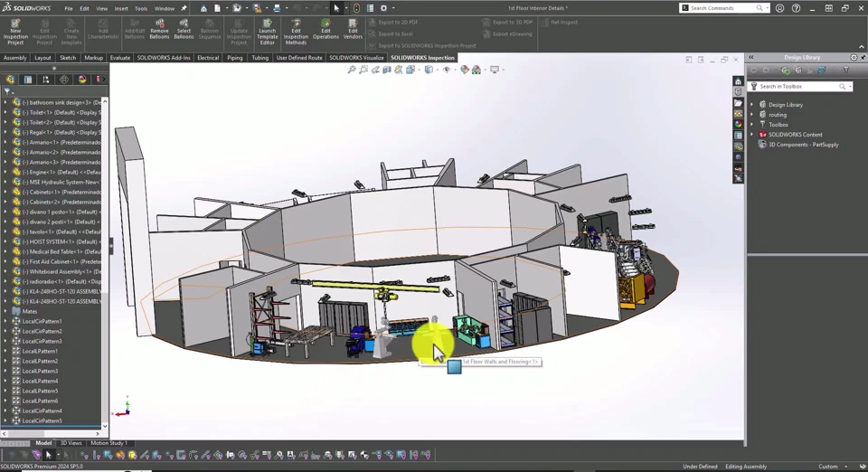Launch the Template Editor
Image resolution: width=868 pixels, height=472 pixels.
pos(268,32)
